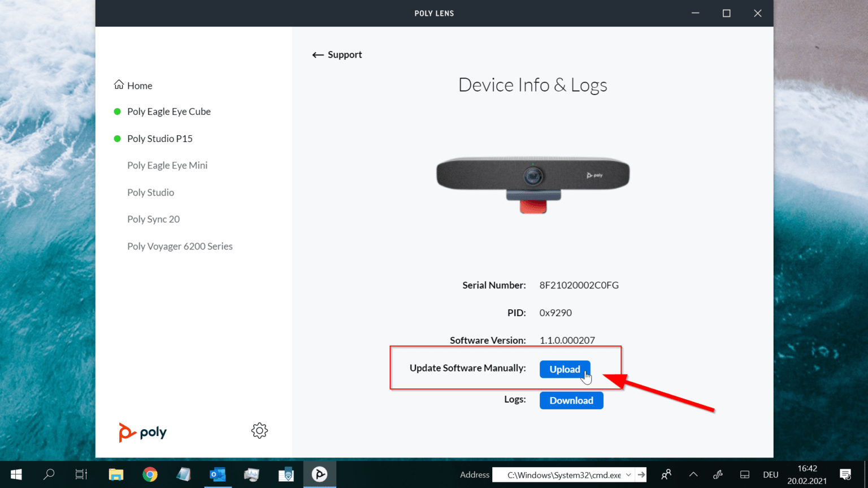Click the Address bar Go arrow
868x488 pixels.
[x=641, y=475]
